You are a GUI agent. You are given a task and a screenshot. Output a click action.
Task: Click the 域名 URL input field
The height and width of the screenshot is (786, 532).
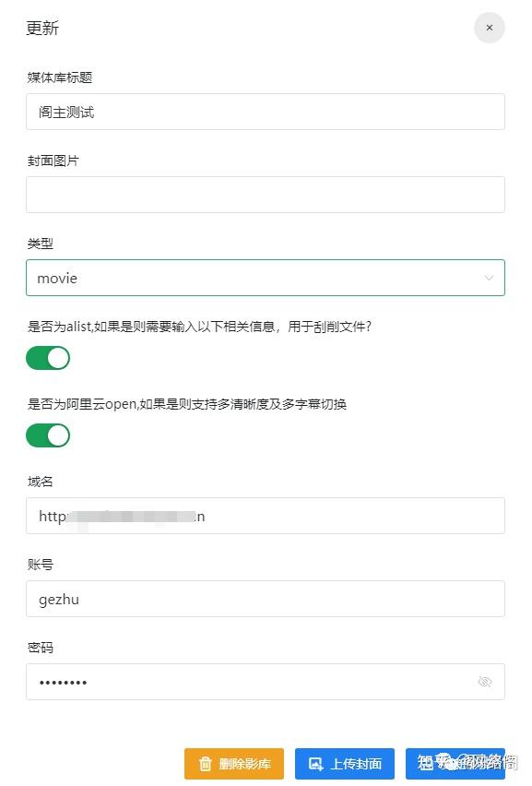[x=266, y=516]
